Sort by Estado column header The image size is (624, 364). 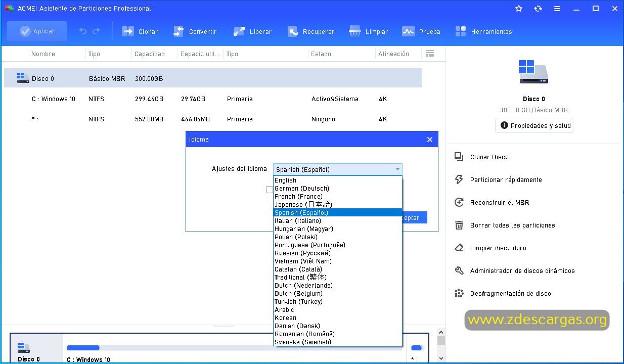321,54
